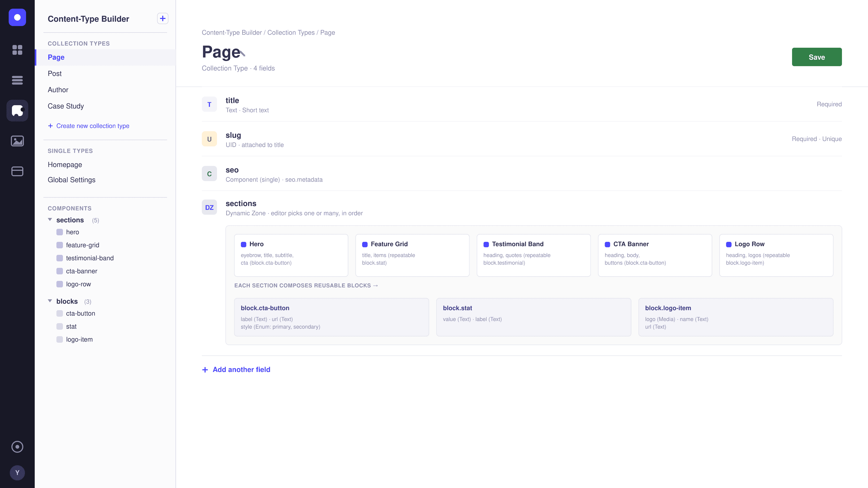Collapse the blocks component group

coord(50,301)
